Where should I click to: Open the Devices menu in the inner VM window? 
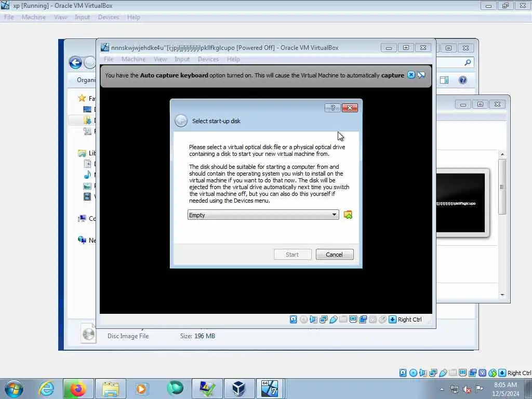coord(208,59)
